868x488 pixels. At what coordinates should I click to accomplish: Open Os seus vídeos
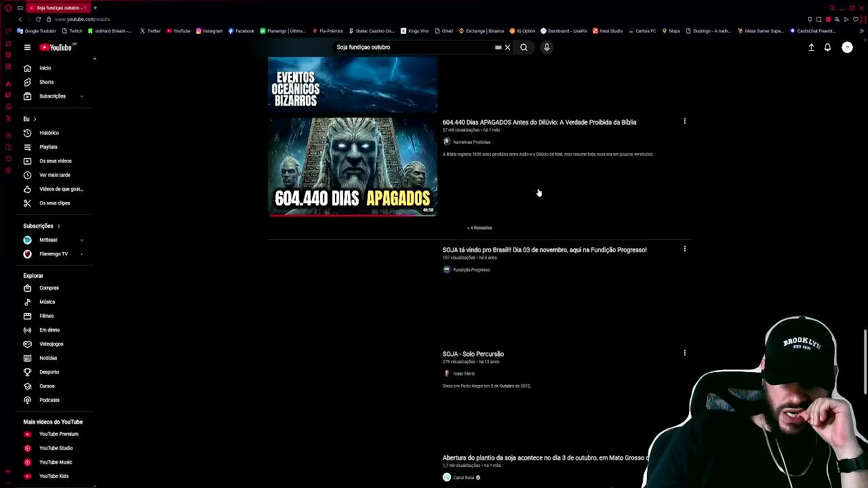click(53, 161)
